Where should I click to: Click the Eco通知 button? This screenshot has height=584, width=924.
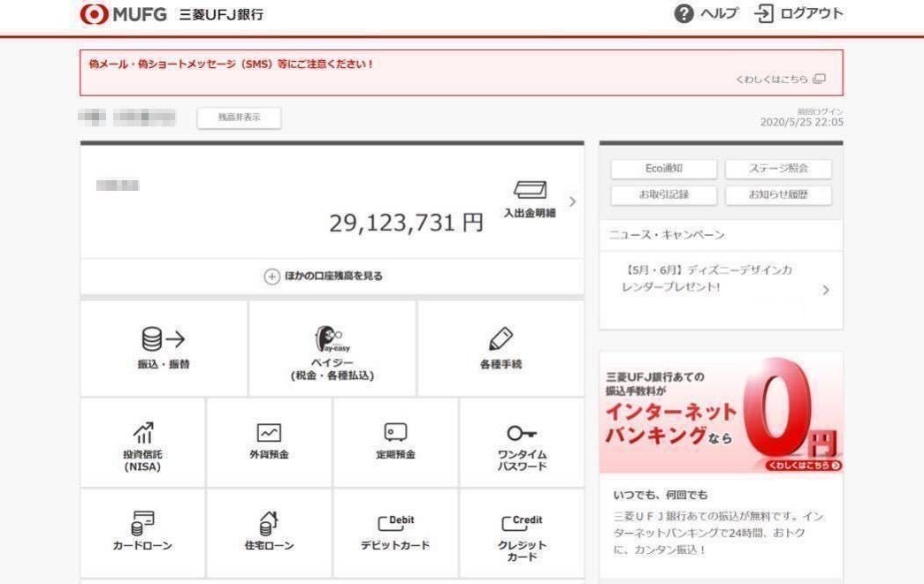663,169
